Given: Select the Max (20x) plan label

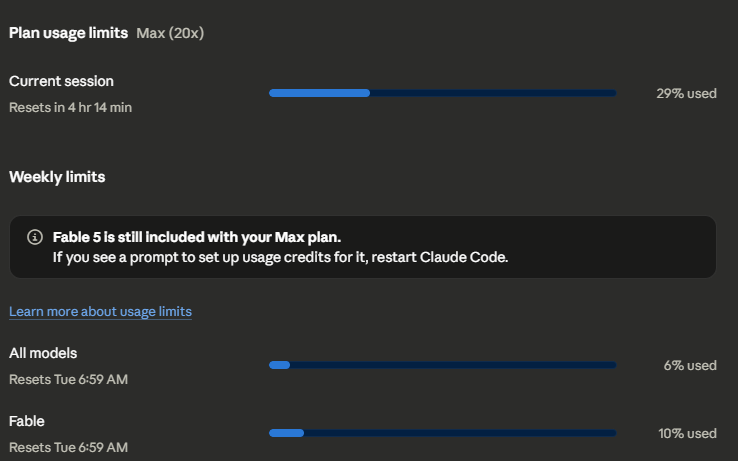Looking at the screenshot, I should click(x=170, y=33).
